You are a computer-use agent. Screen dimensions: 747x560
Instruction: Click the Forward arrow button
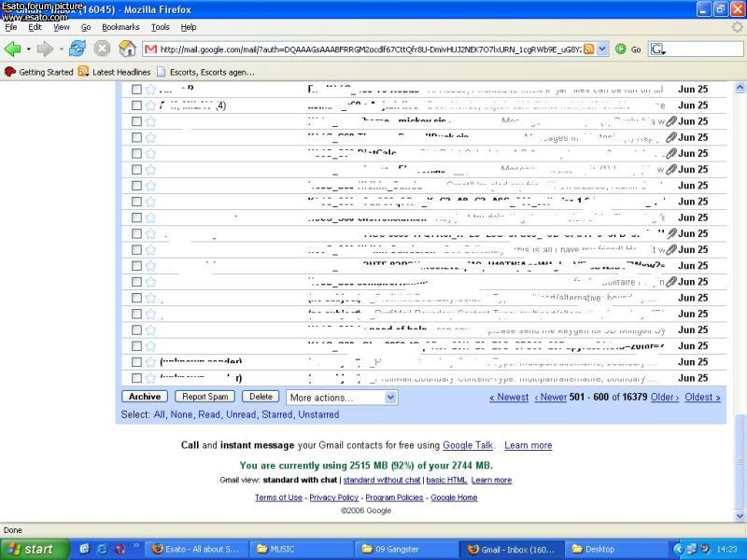pyautogui.click(x=45, y=49)
